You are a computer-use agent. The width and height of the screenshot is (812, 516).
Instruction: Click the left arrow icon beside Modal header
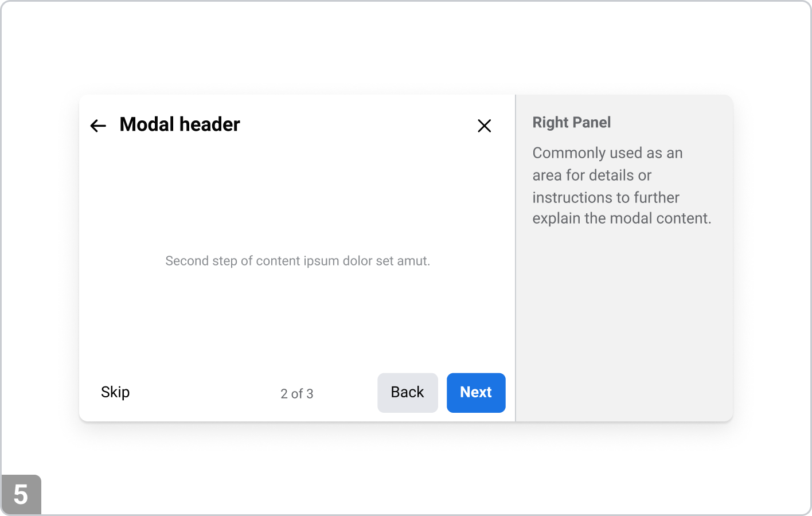click(x=98, y=126)
